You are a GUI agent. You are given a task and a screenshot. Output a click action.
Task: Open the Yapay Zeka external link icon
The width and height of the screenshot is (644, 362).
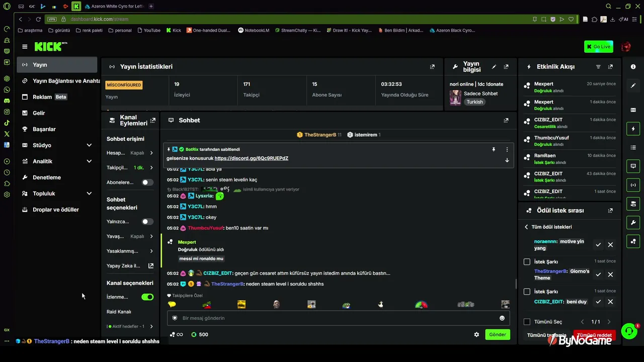[x=151, y=266]
